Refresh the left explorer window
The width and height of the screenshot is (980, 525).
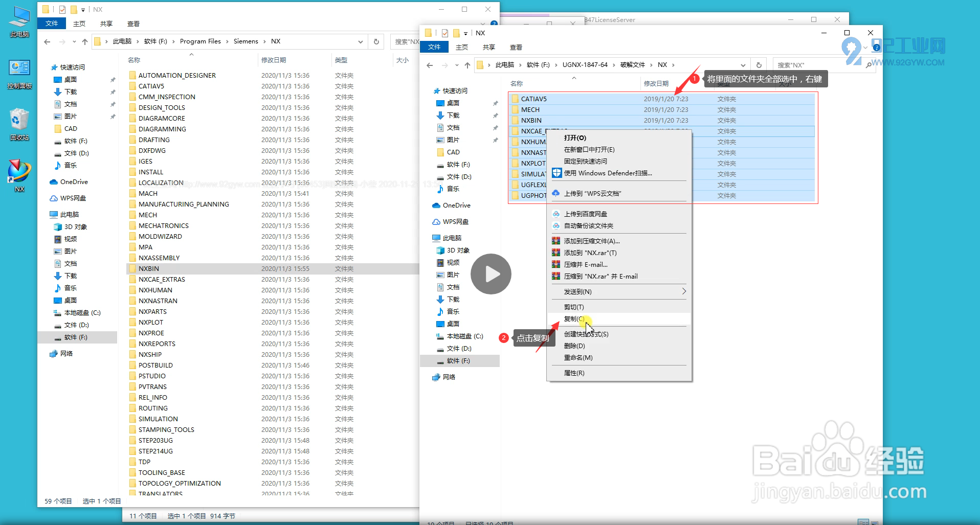376,41
